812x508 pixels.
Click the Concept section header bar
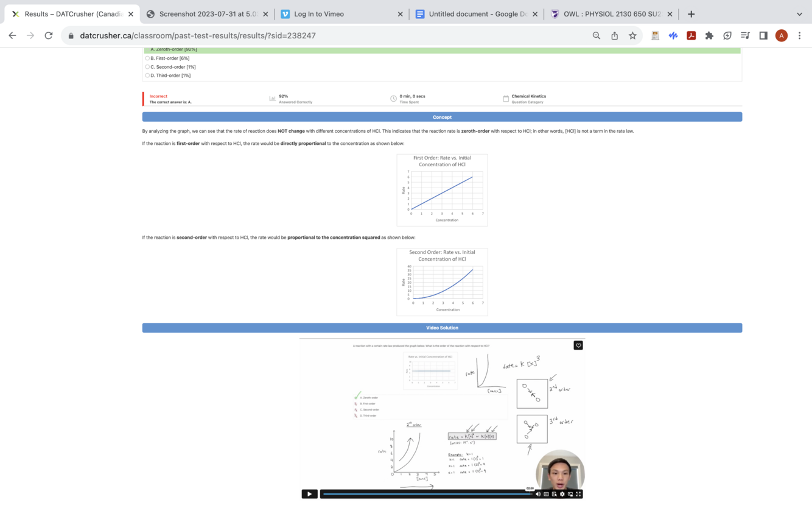442,117
